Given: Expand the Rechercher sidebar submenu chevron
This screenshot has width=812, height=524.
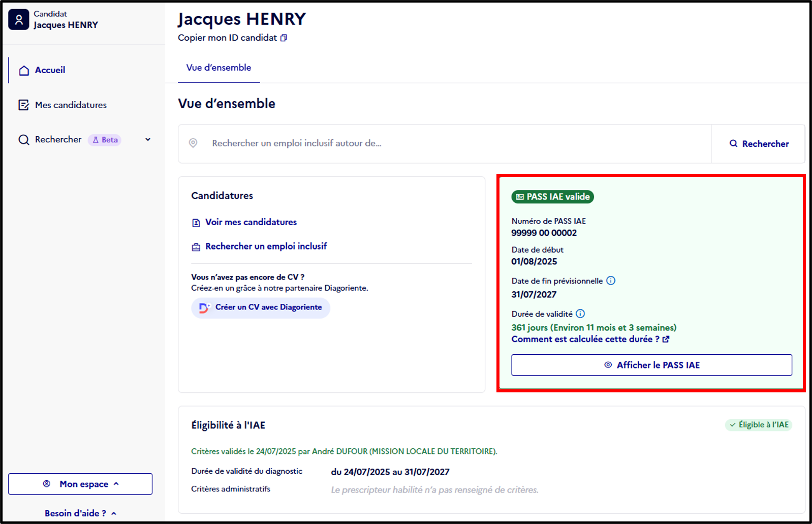Looking at the screenshot, I should 148,139.
